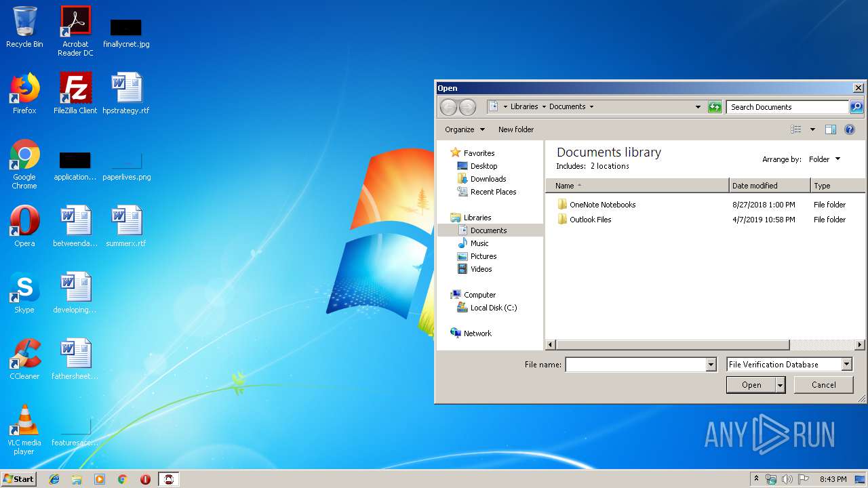The image size is (868, 488).
Task: Click the New folder button
Action: click(x=516, y=129)
